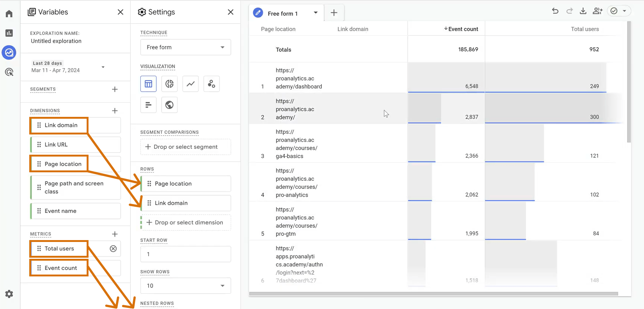Add a new metric with plus icon
This screenshot has height=309, width=644.
(x=115, y=234)
